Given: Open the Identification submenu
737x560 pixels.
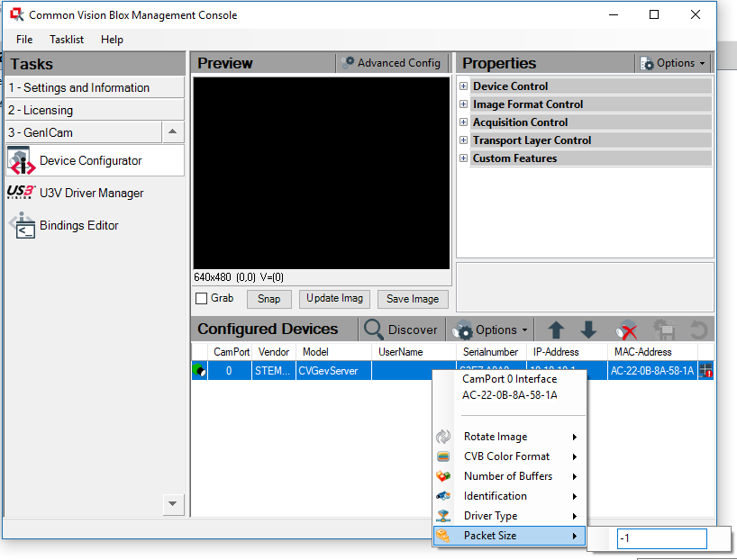Looking at the screenshot, I should 510,496.
